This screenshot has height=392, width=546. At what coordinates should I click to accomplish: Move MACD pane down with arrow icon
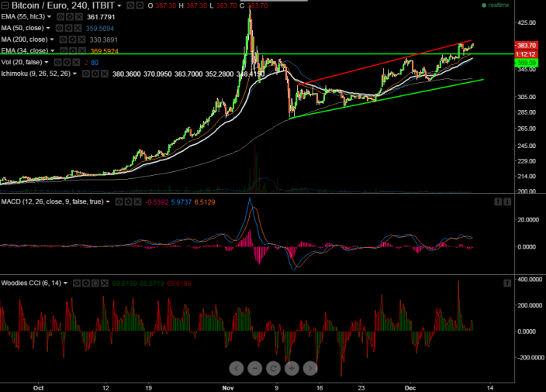coord(507,201)
